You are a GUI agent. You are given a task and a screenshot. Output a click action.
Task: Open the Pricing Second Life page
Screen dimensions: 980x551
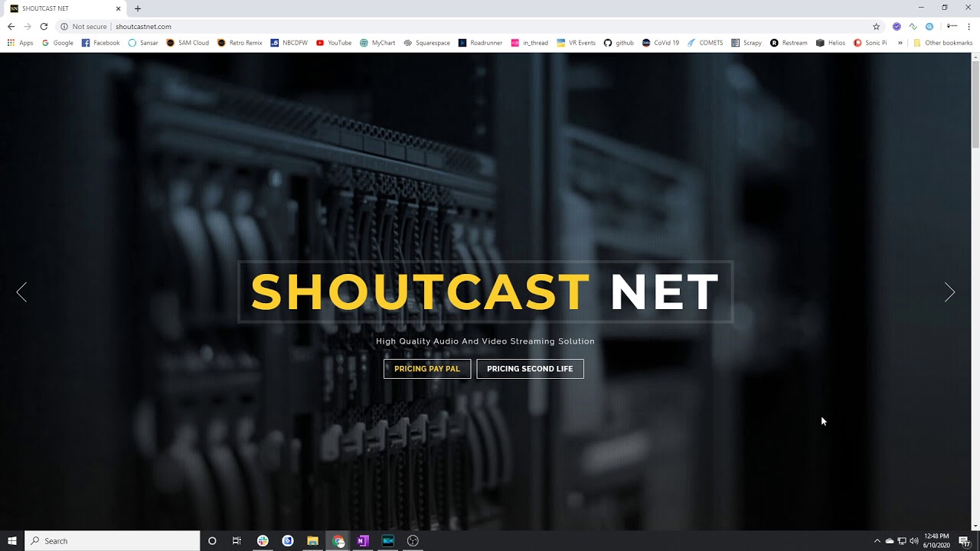(x=530, y=369)
